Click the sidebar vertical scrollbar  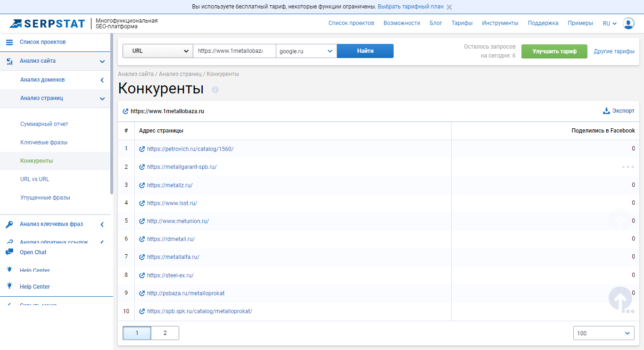112,113
